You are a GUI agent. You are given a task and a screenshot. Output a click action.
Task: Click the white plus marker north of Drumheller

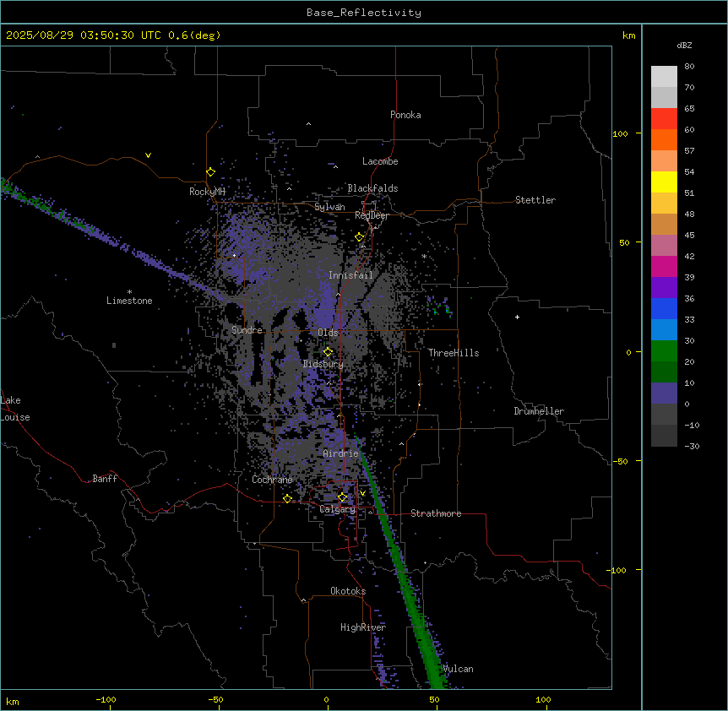(517, 317)
